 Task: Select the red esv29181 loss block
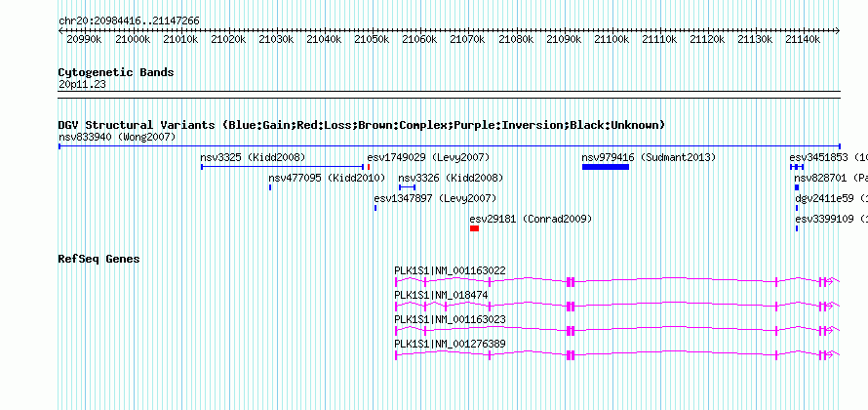click(x=474, y=228)
